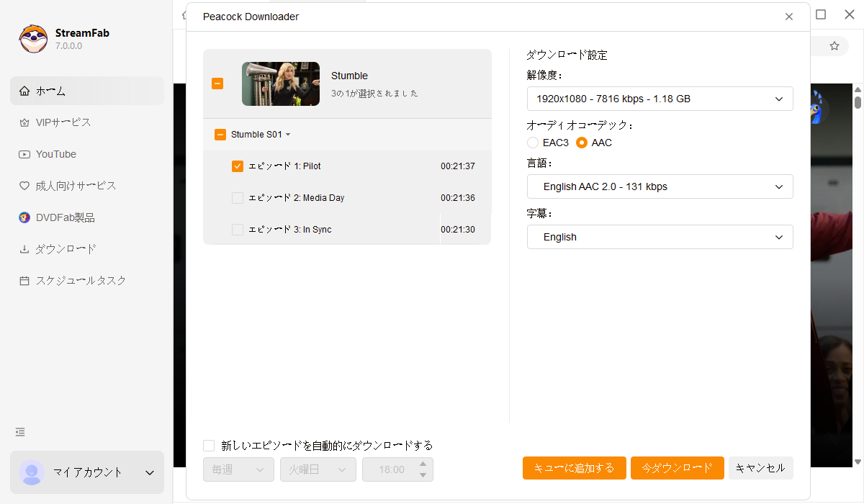Click the schedule task calendar icon
The width and height of the screenshot is (864, 504).
tap(24, 281)
